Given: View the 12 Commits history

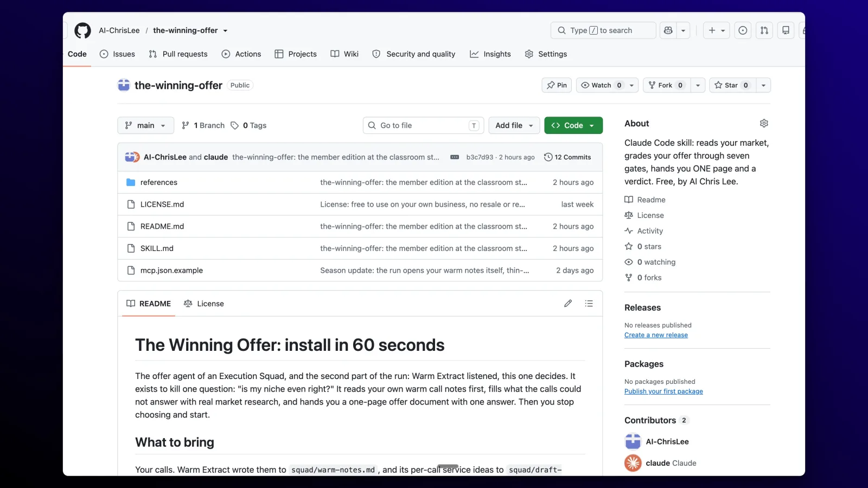Looking at the screenshot, I should point(567,157).
